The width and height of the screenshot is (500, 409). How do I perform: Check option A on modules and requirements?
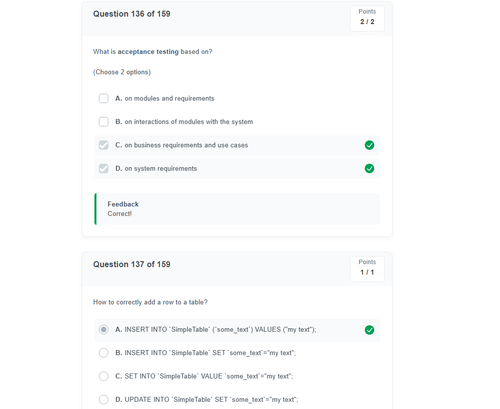104,98
